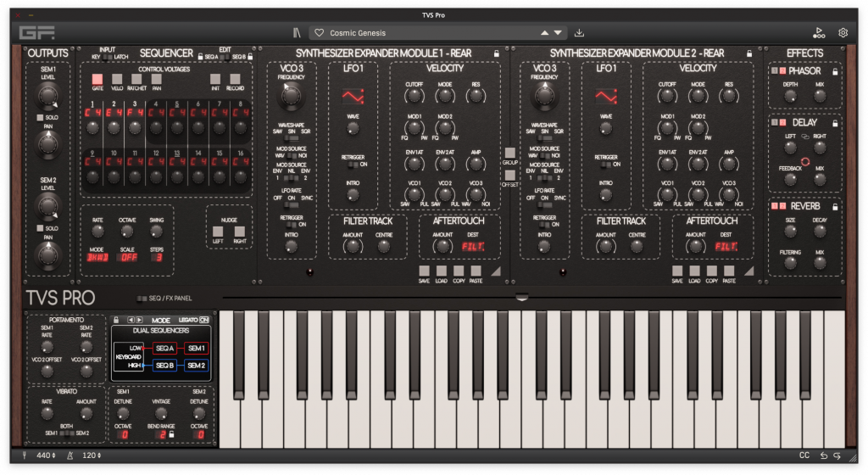Click the Reverb lock icon

click(x=835, y=206)
